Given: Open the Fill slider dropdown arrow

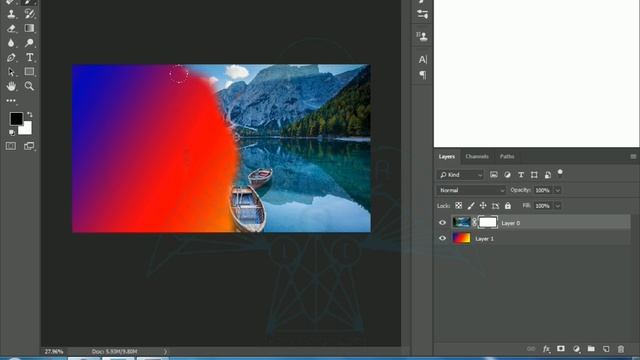Looking at the screenshot, I should [557, 206].
